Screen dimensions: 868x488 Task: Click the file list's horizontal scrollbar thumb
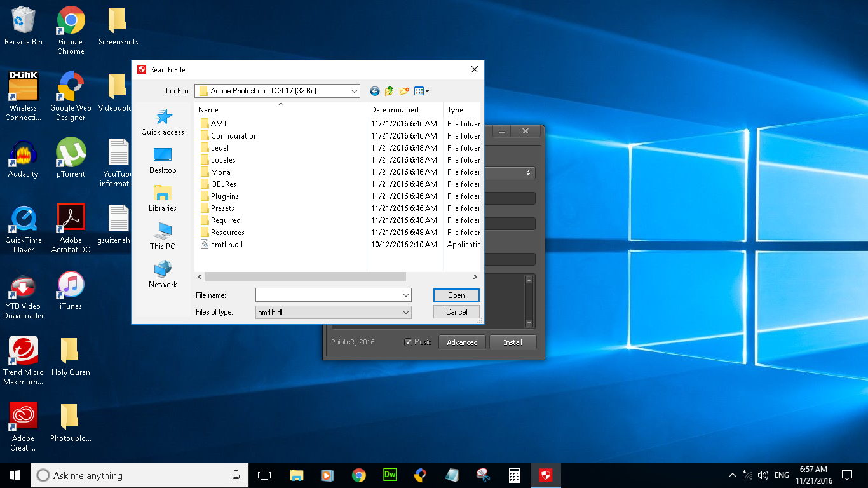[305, 276]
